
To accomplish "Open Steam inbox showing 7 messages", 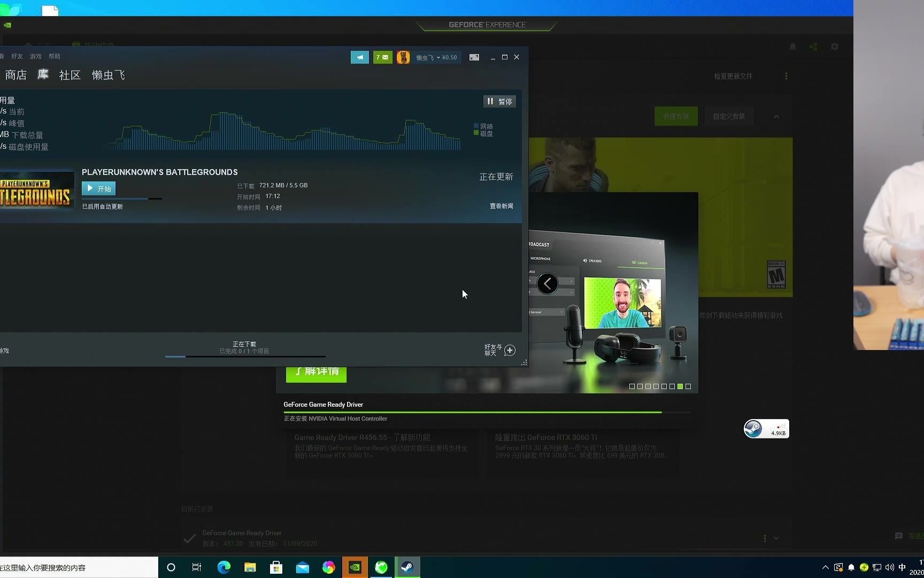I will [383, 57].
